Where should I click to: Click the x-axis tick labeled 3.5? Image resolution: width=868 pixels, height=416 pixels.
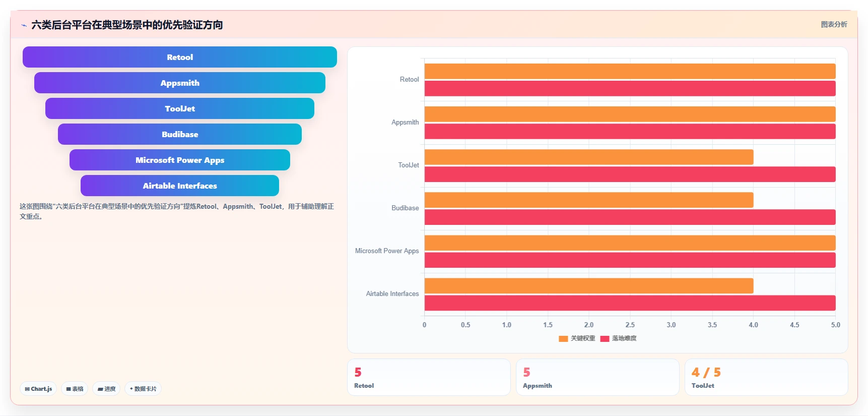tap(712, 325)
